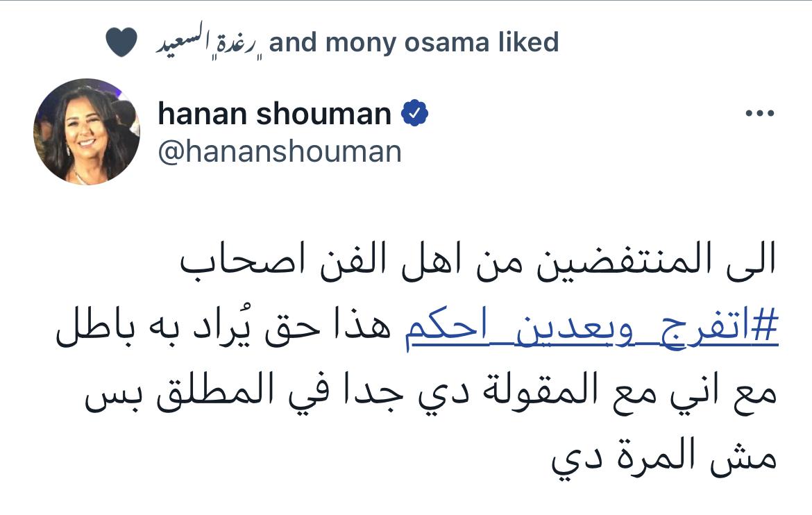This screenshot has height=515, width=812.
Task: Click the heart icon beside liked notice
Action: (x=125, y=44)
